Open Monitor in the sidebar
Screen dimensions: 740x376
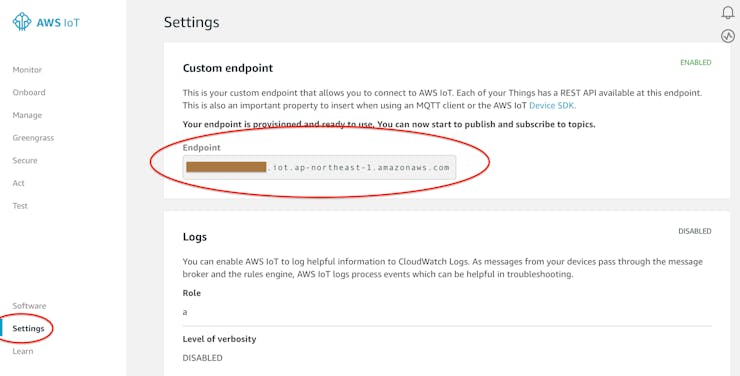click(x=27, y=70)
